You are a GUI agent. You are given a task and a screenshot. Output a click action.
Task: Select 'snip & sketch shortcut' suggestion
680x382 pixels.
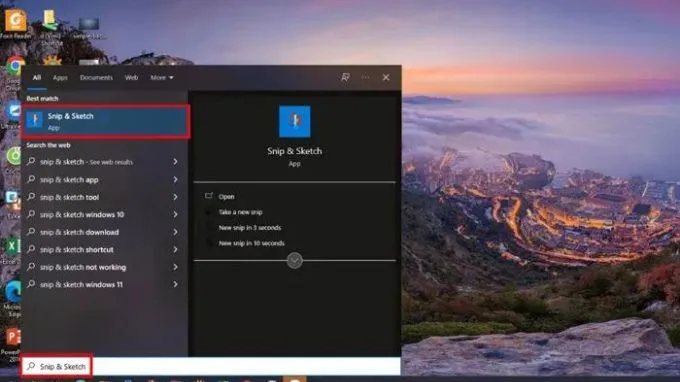coord(104,250)
